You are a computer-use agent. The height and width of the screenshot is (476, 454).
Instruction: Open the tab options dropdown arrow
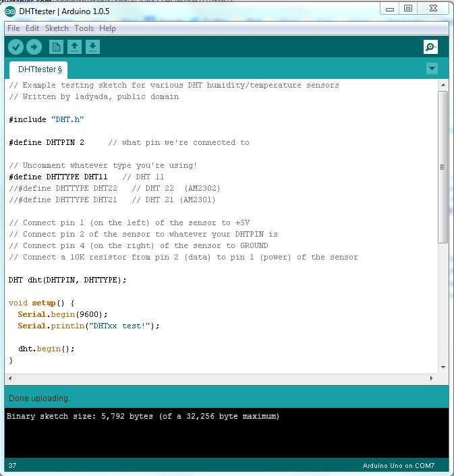point(432,69)
